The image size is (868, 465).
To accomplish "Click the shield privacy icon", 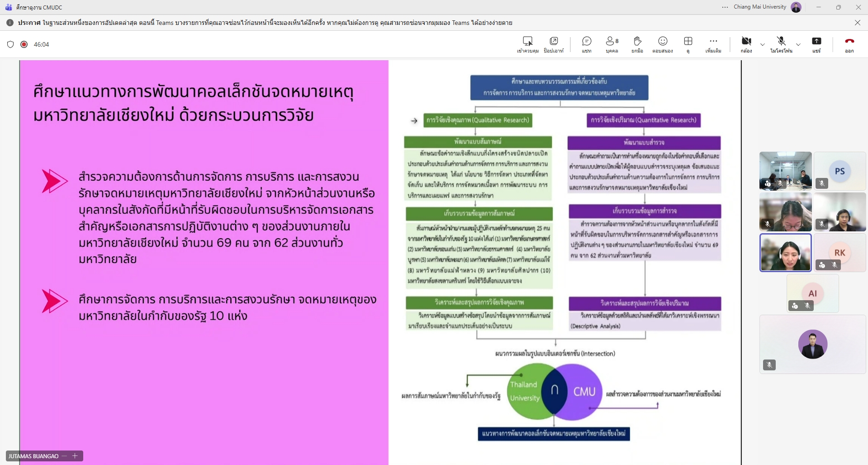I will [10, 44].
